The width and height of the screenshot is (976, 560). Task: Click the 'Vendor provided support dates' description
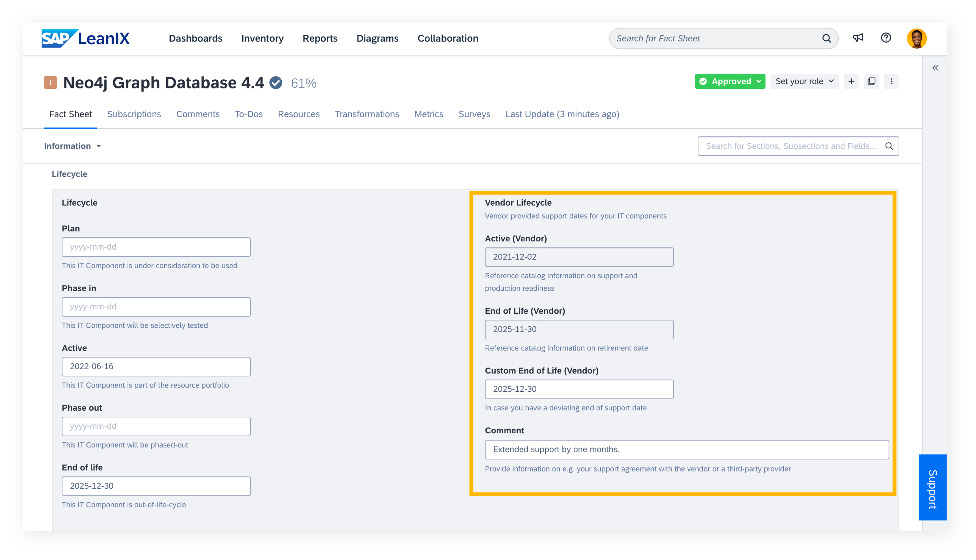(576, 216)
